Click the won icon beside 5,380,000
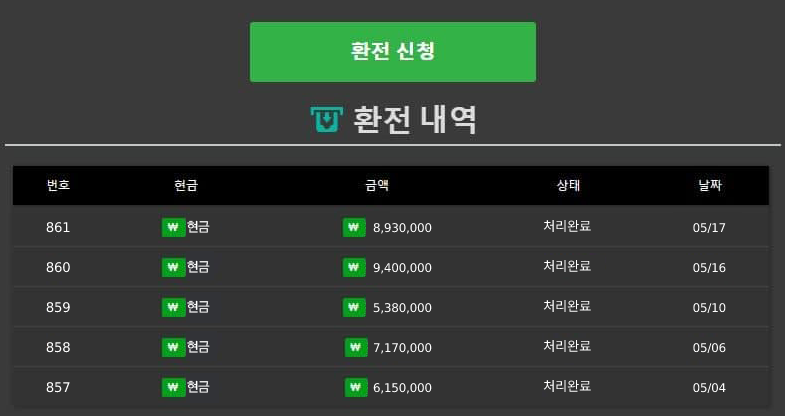Image resolution: width=785 pixels, height=416 pixels. click(354, 307)
